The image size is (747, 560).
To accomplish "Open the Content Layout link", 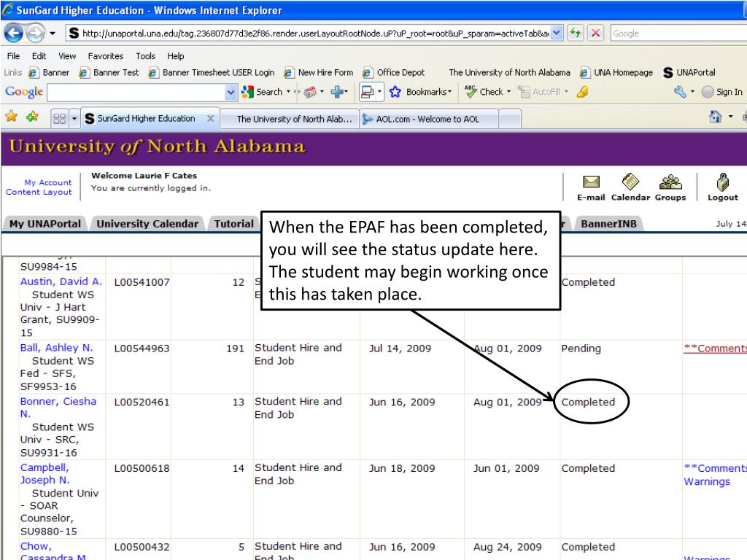I will point(39,192).
